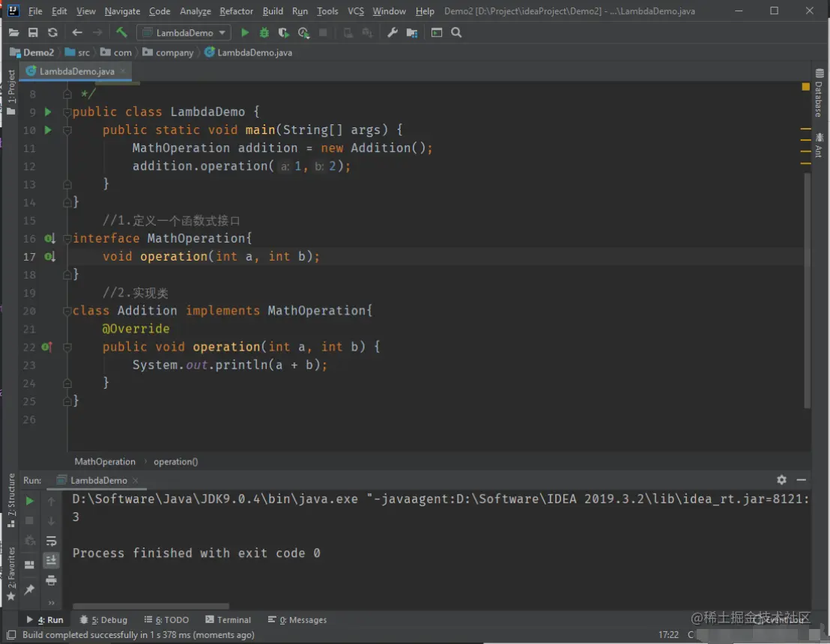
Task: Open Run panel settings gear
Action: pos(781,480)
